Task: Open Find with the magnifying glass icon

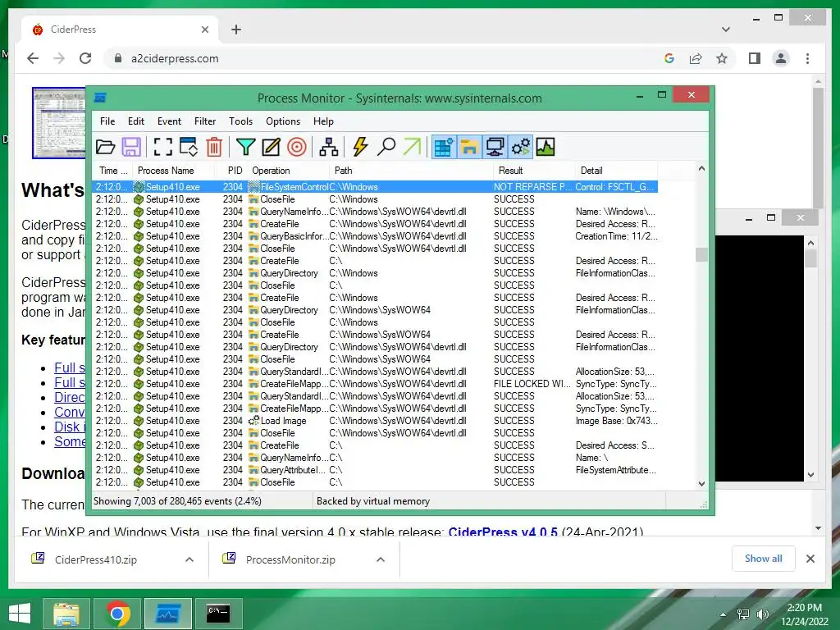Action: click(x=386, y=147)
